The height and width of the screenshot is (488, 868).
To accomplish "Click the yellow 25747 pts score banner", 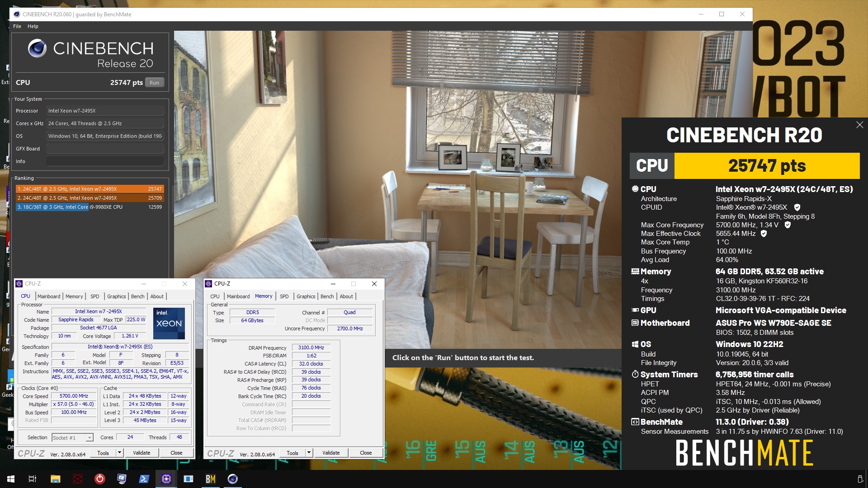I will point(767,166).
